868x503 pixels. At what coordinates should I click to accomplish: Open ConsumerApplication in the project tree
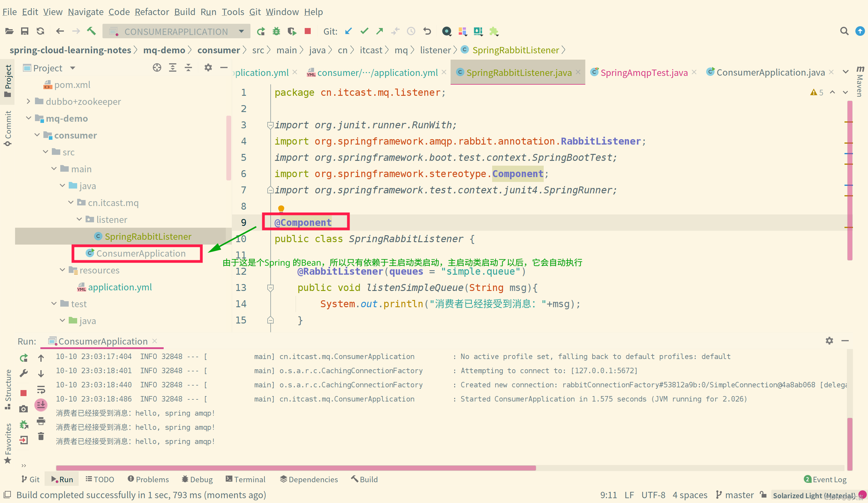click(x=140, y=253)
